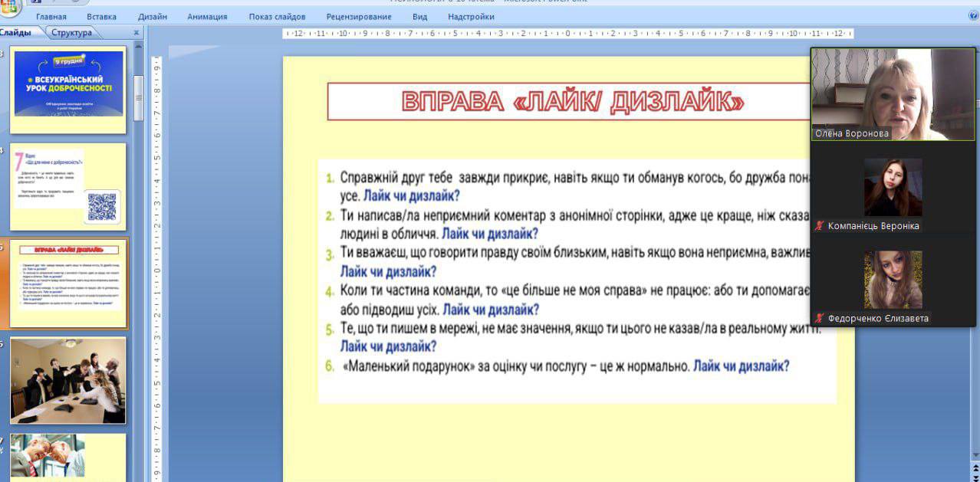Click the slide title ВПРАВА «ЛАЙК/ ДИЗЛАЙК»
Screen dimensions: 980x482
click(572, 102)
